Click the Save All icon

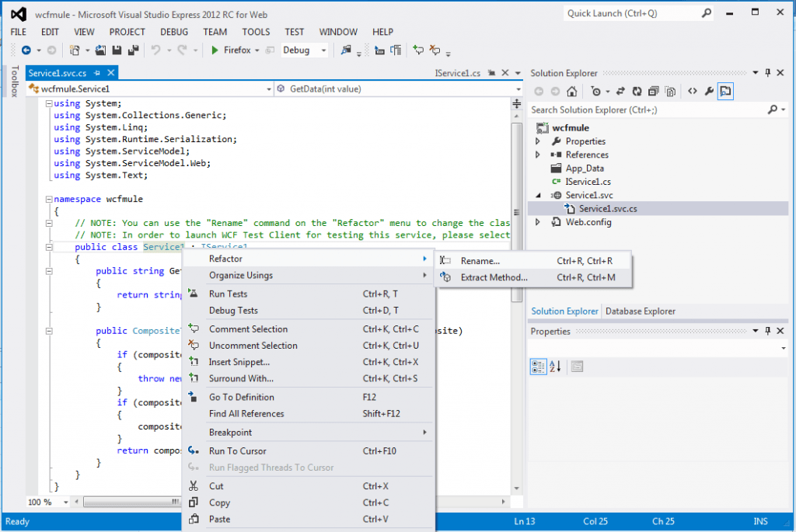[132, 50]
